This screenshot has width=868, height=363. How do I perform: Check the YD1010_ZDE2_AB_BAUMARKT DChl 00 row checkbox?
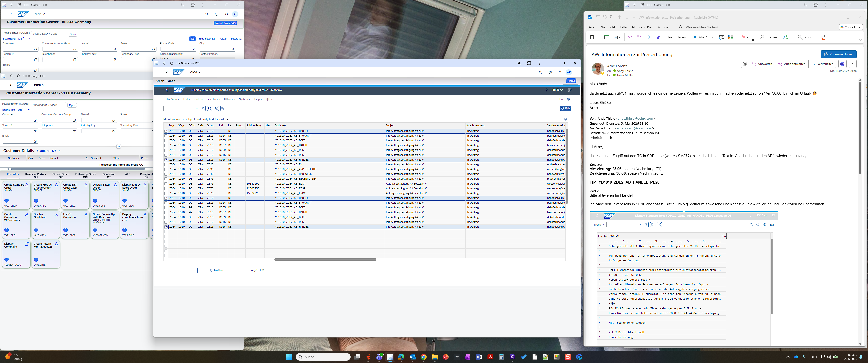pyautogui.click(x=166, y=136)
